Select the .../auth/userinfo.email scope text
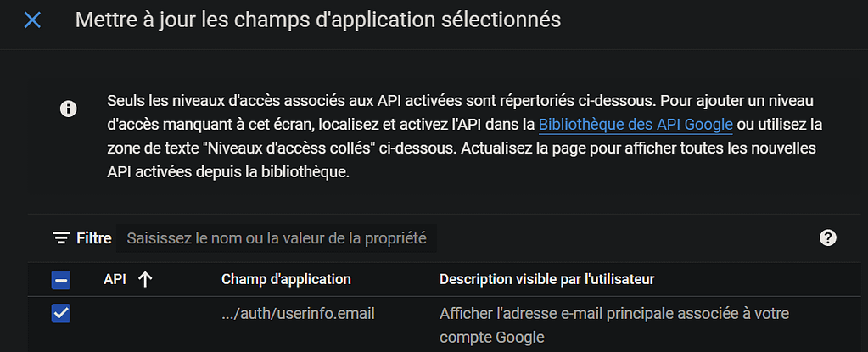Viewport: 868px width, 352px height. point(298,314)
